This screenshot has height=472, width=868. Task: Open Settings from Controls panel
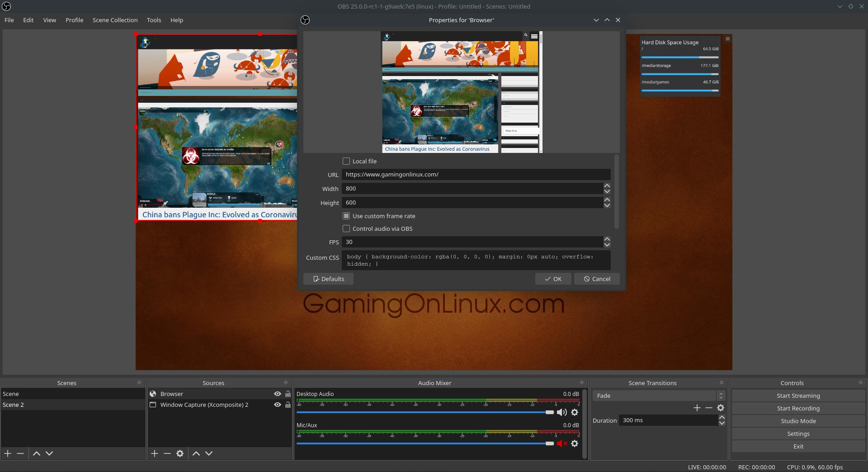point(798,434)
